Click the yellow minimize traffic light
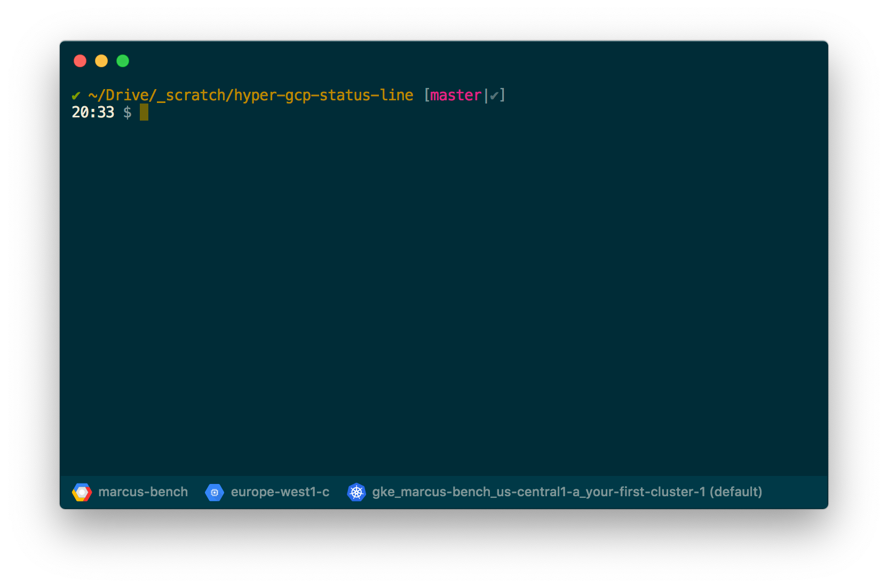Viewport: 888px width, 588px height. (101, 61)
